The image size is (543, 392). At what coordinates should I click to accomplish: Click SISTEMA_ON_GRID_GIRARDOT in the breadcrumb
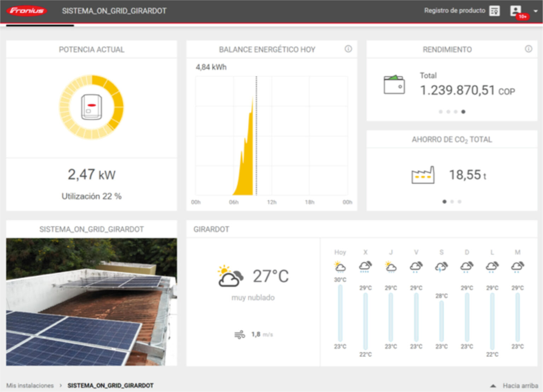pos(110,386)
